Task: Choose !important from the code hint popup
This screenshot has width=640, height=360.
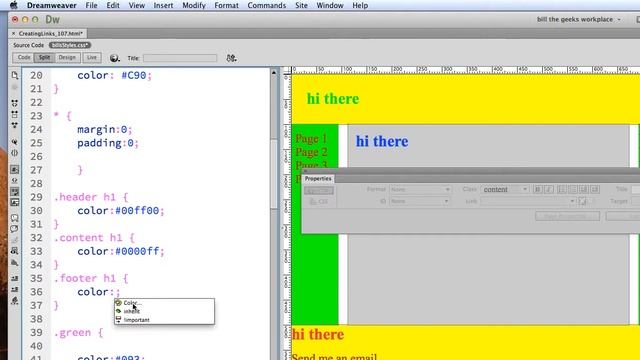Action: point(164,320)
